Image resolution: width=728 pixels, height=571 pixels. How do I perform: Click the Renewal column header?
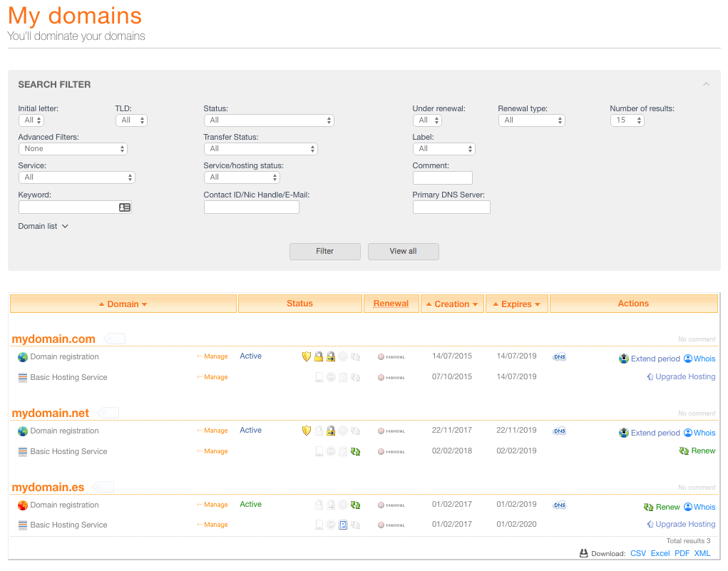pos(391,304)
